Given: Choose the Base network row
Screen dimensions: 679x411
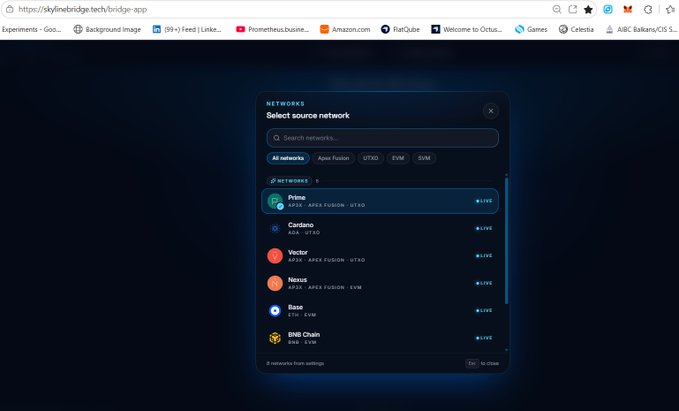Looking at the screenshot, I should point(380,311).
